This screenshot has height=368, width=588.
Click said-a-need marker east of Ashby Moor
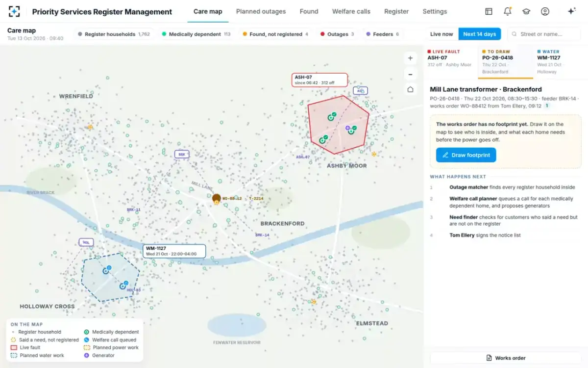[374, 154]
